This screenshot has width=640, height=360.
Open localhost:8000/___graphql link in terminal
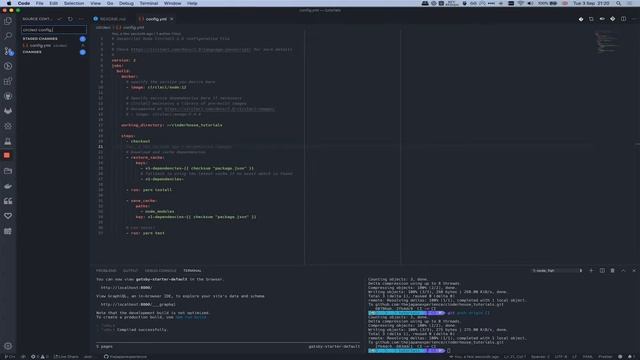[138, 304]
